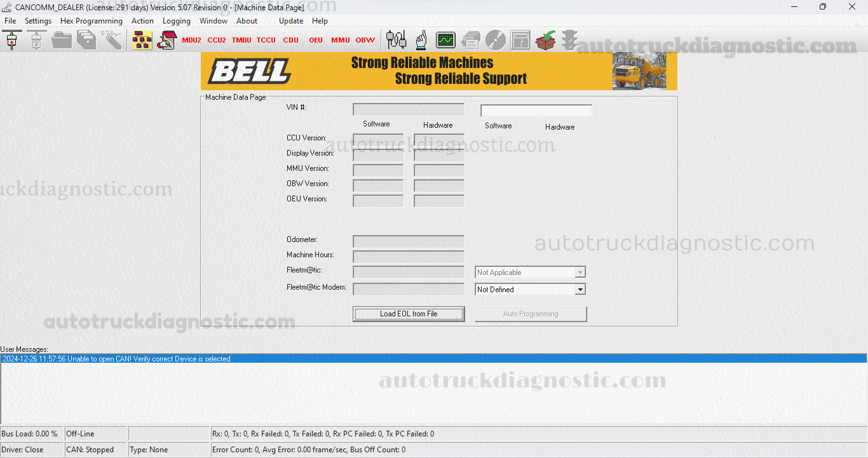Open the green oscilloscope monitor icon
Image resolution: width=868 pixels, height=458 pixels.
(445, 40)
